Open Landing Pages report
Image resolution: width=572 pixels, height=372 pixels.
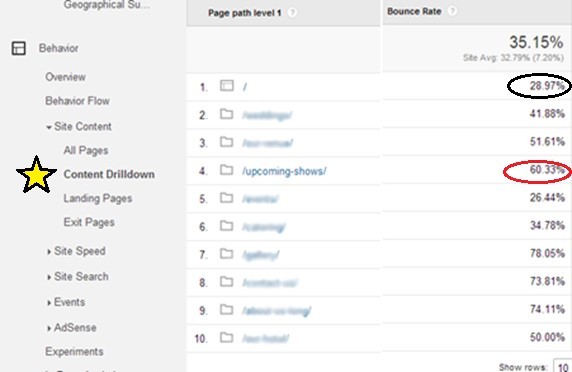pyautogui.click(x=98, y=198)
